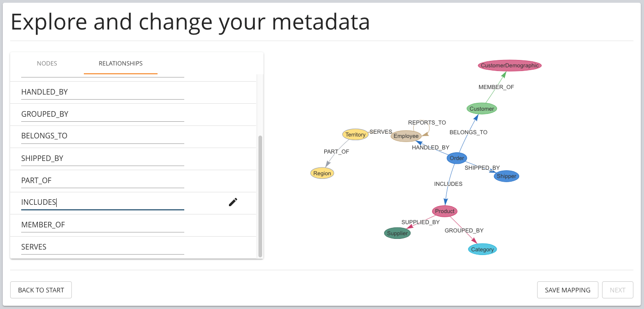This screenshot has width=644, height=309.
Task: Click the relationships list scrollbar
Action: click(260, 196)
